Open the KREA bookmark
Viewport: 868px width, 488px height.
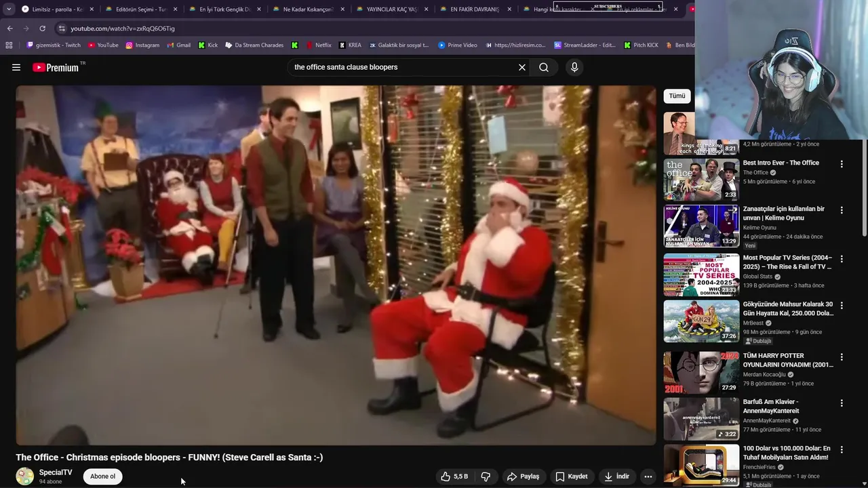point(350,45)
